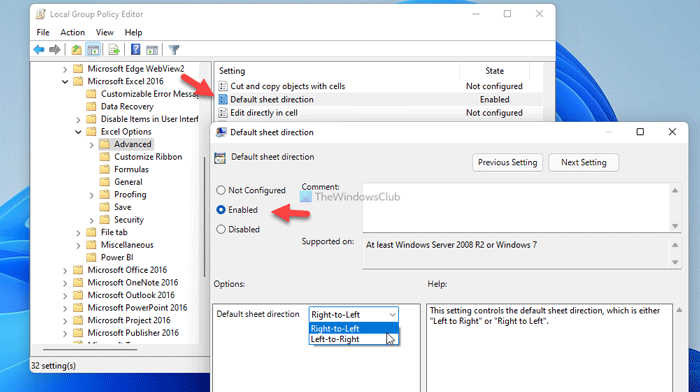Select the Customizable Error Messages tree item
Screen dimensions: 700x392
coord(150,94)
